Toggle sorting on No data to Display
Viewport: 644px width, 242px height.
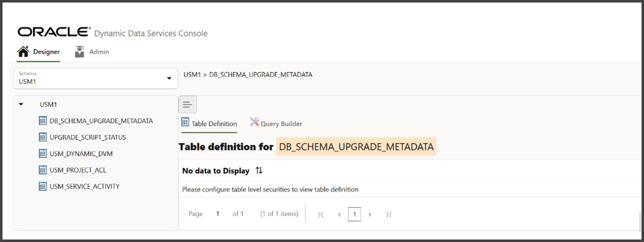coord(258,170)
